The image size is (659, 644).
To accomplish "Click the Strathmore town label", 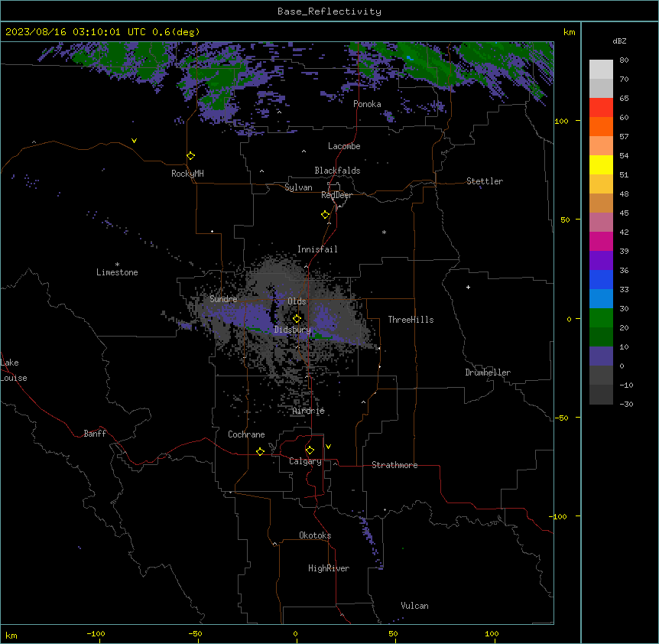I will tap(394, 465).
